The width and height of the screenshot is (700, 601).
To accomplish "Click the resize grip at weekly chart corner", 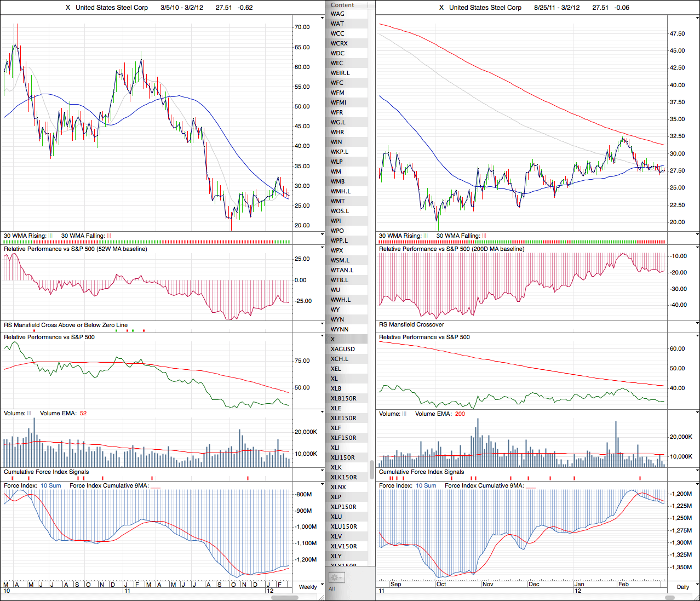I will click(x=322, y=597).
